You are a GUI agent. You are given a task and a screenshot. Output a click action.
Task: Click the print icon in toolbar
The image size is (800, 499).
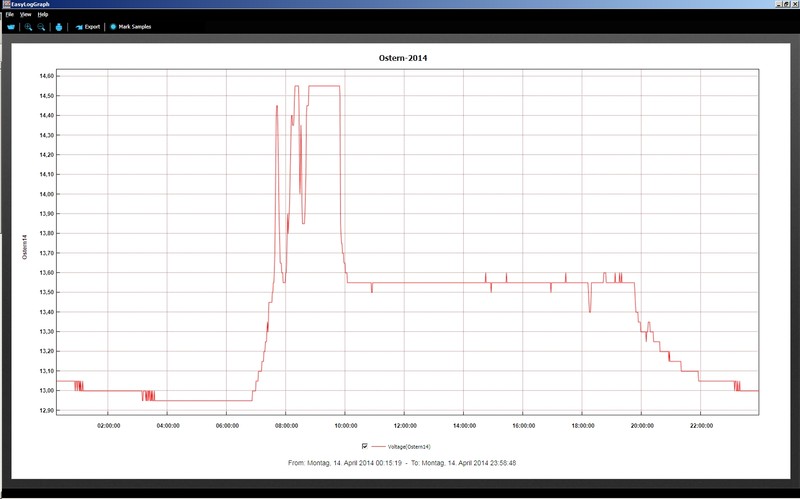pyautogui.click(x=59, y=27)
